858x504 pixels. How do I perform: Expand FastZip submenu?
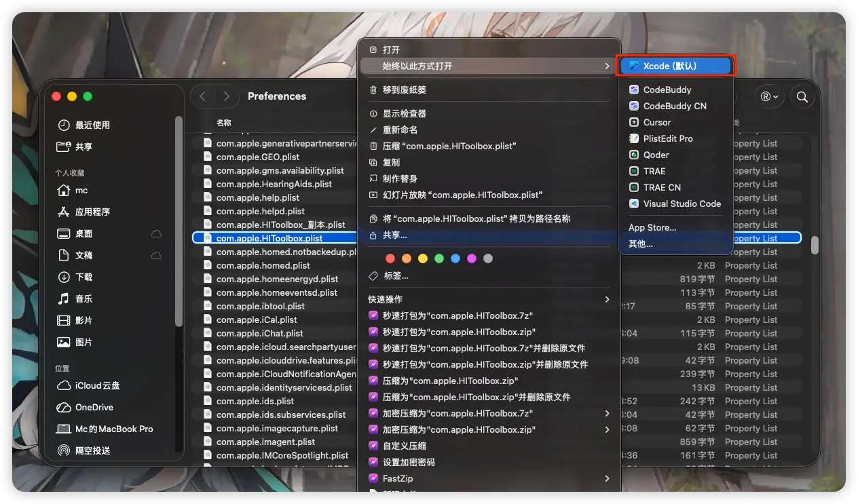point(489,478)
